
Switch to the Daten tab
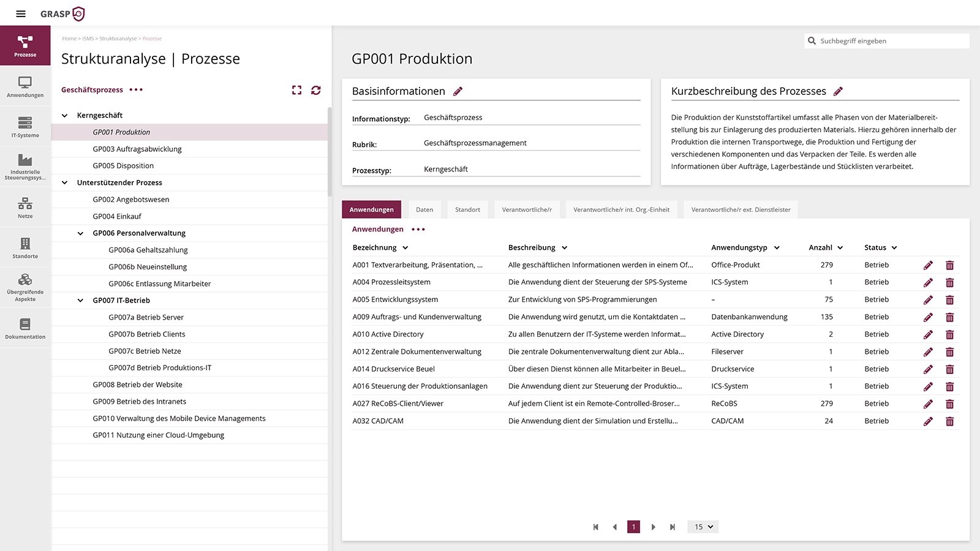coord(424,209)
